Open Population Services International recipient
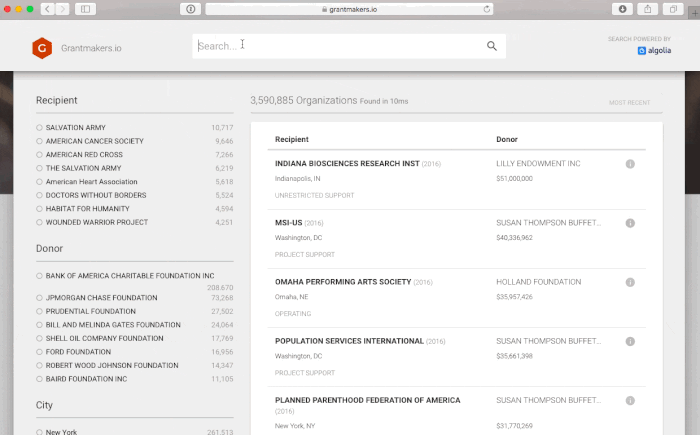 pos(349,341)
